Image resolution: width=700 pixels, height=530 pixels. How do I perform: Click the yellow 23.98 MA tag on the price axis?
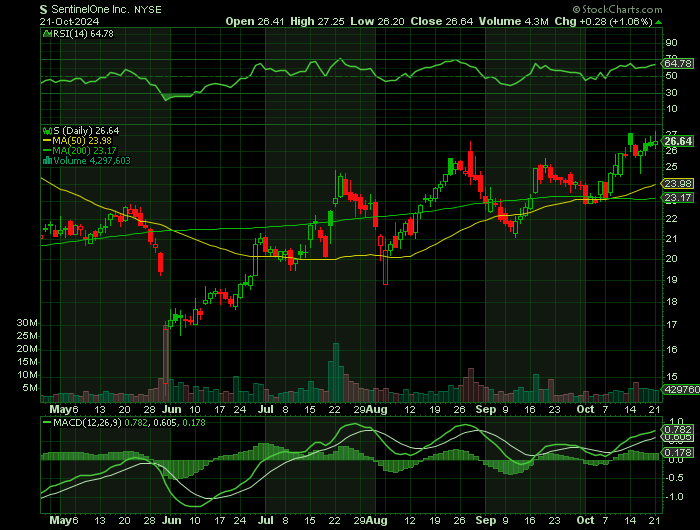678,184
